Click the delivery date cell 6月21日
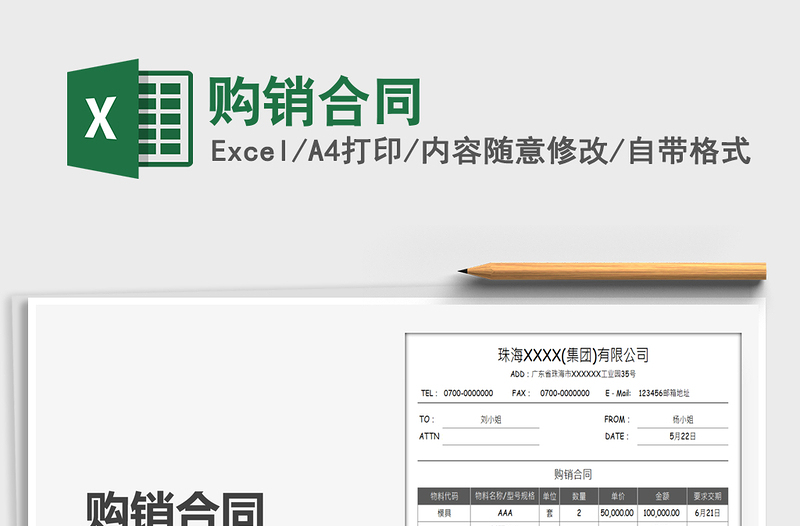800x526 pixels. pos(707,513)
